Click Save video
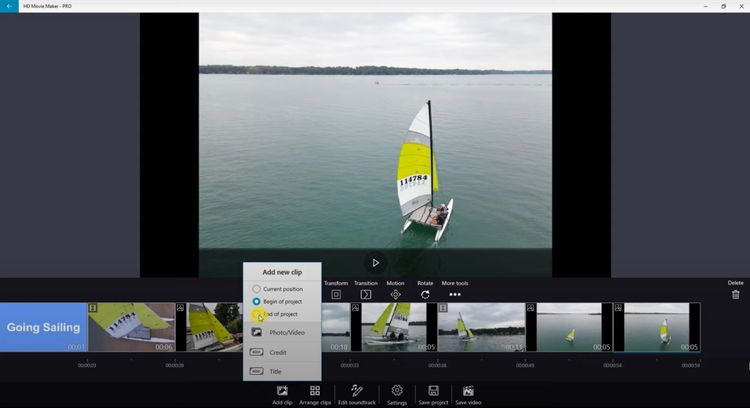 tap(468, 395)
